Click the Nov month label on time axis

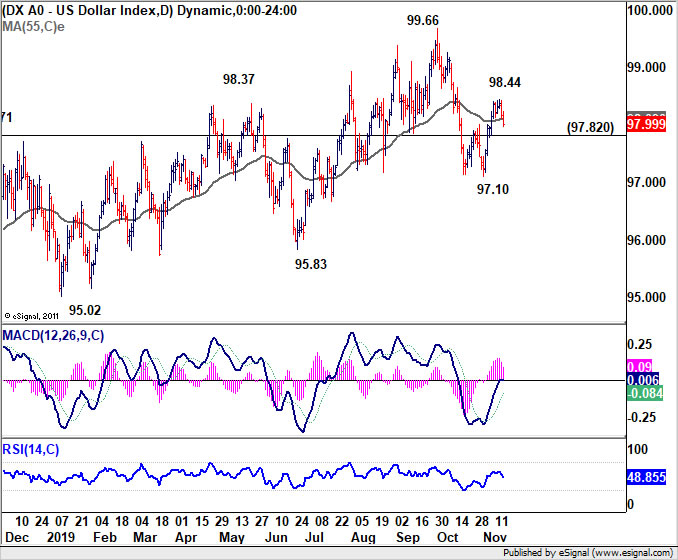[495, 538]
